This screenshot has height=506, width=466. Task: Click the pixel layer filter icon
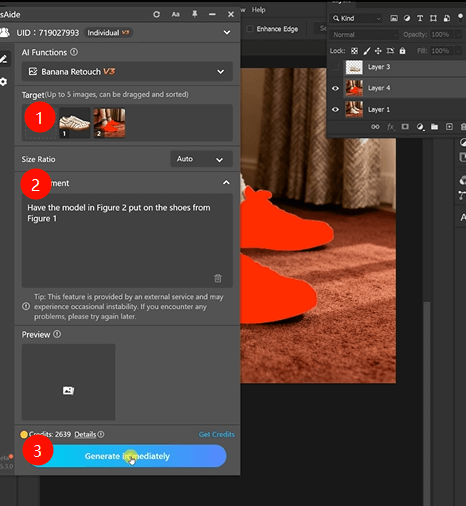[x=394, y=18]
